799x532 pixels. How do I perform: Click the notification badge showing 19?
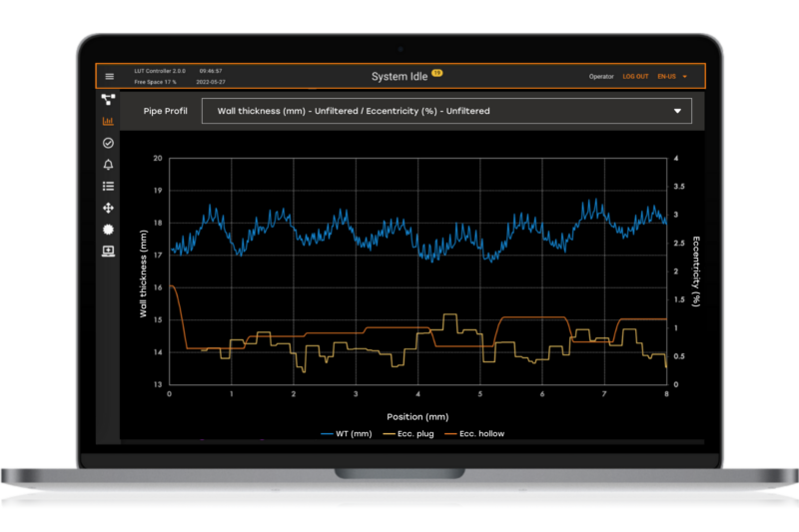click(x=437, y=72)
